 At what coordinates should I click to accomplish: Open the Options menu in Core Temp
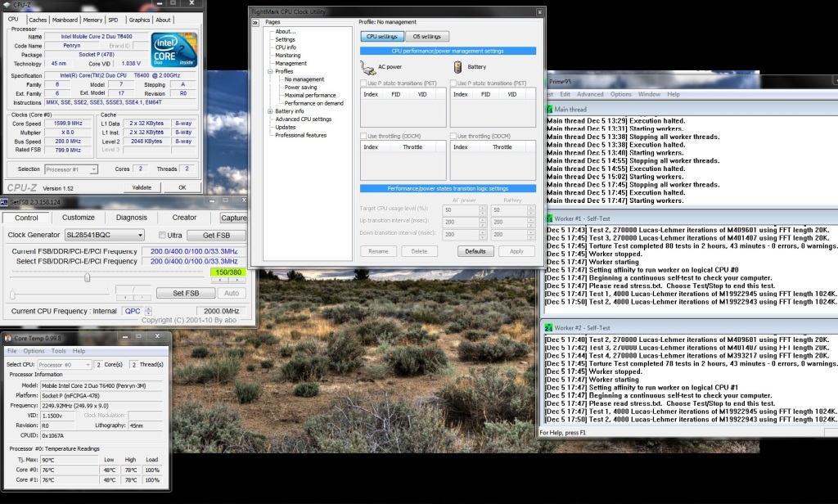pyautogui.click(x=34, y=351)
